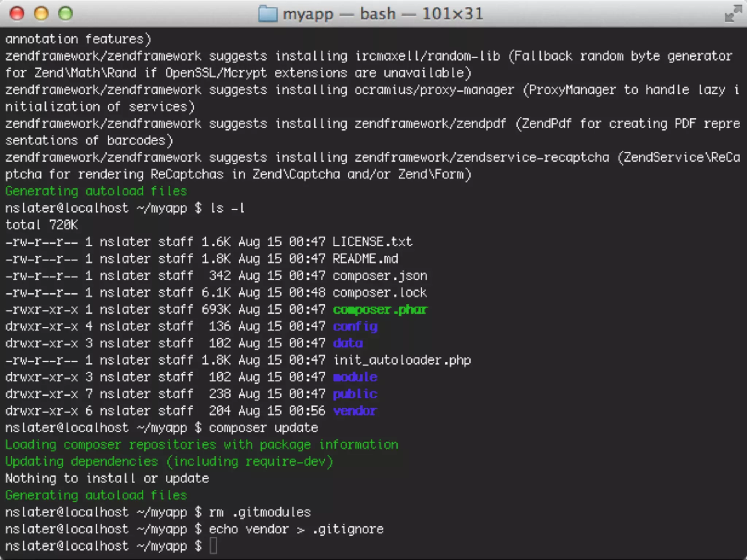The height and width of the screenshot is (560, 747).
Task: Click the red close window button
Action: pyautogui.click(x=17, y=13)
